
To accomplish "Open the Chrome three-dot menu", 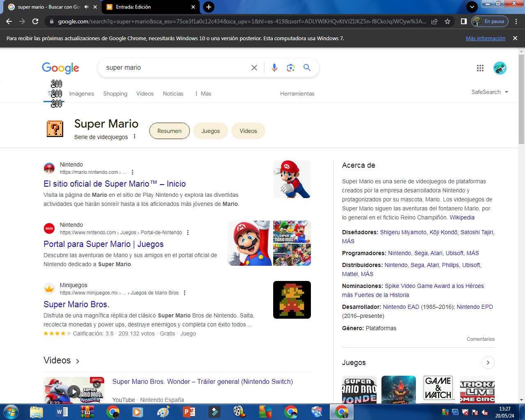I will coord(516,21).
